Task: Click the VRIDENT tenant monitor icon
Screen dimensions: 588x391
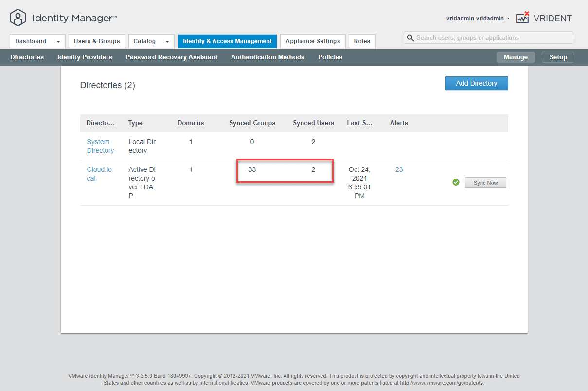Action: 522,18
